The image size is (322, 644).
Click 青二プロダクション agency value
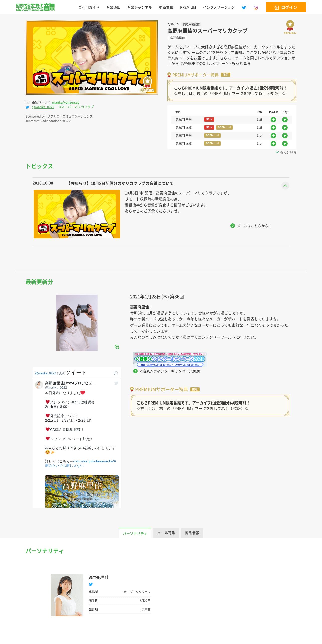137,592
